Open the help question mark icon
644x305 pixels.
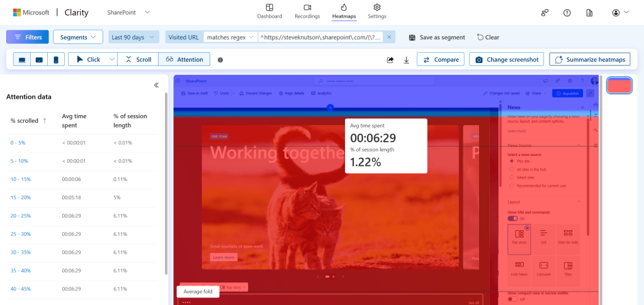tap(567, 13)
